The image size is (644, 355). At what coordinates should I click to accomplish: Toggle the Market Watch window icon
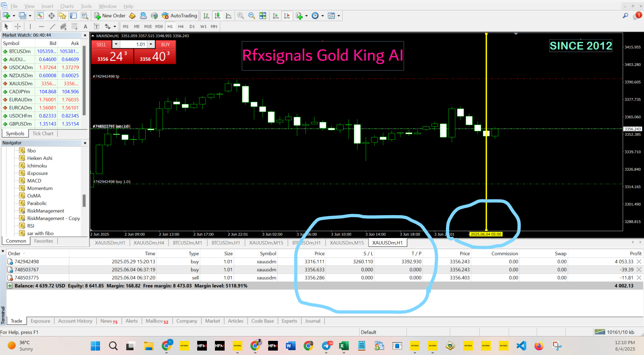pos(40,16)
